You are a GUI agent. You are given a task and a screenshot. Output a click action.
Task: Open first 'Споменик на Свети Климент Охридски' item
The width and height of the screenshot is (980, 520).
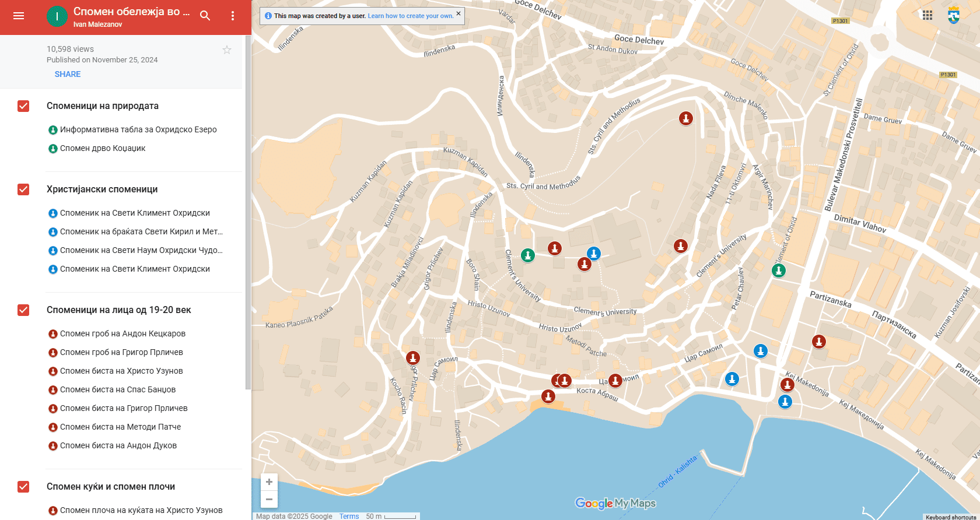(x=135, y=213)
